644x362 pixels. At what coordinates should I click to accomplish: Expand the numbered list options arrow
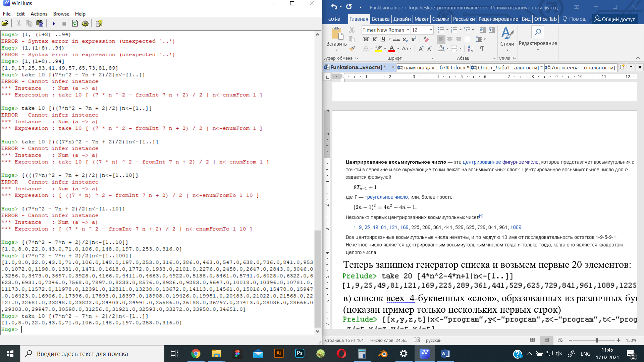coord(460,30)
